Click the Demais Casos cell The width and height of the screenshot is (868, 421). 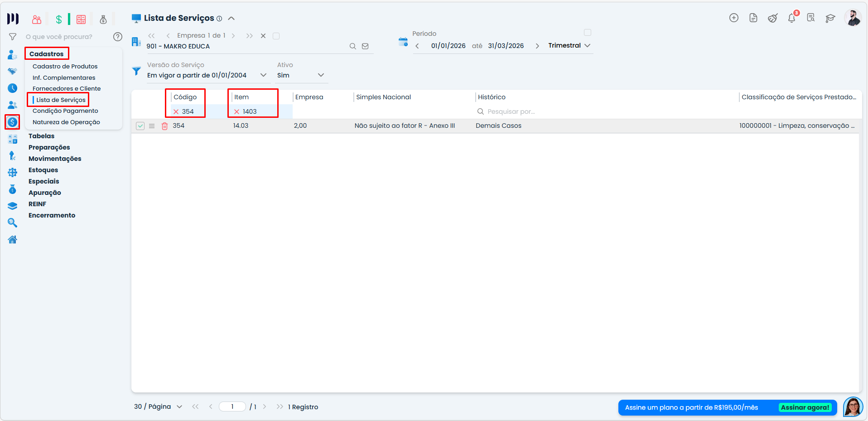[x=498, y=126]
